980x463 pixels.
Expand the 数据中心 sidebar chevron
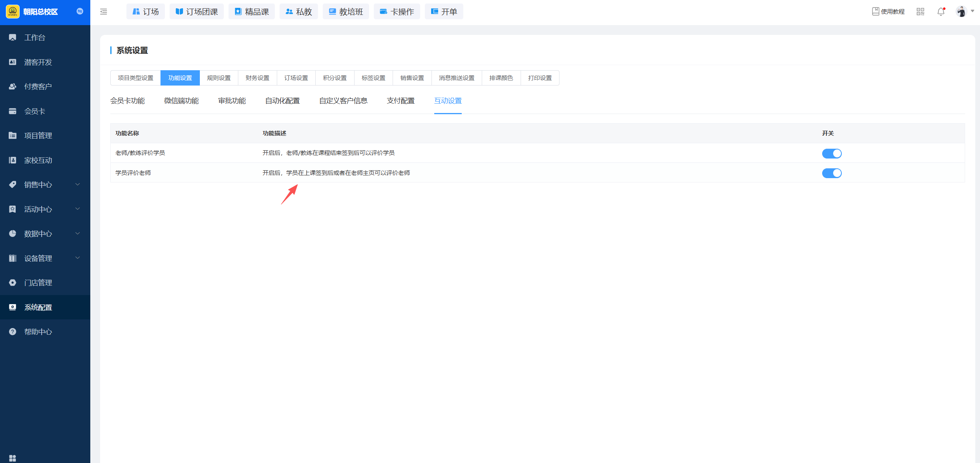coord(77,233)
